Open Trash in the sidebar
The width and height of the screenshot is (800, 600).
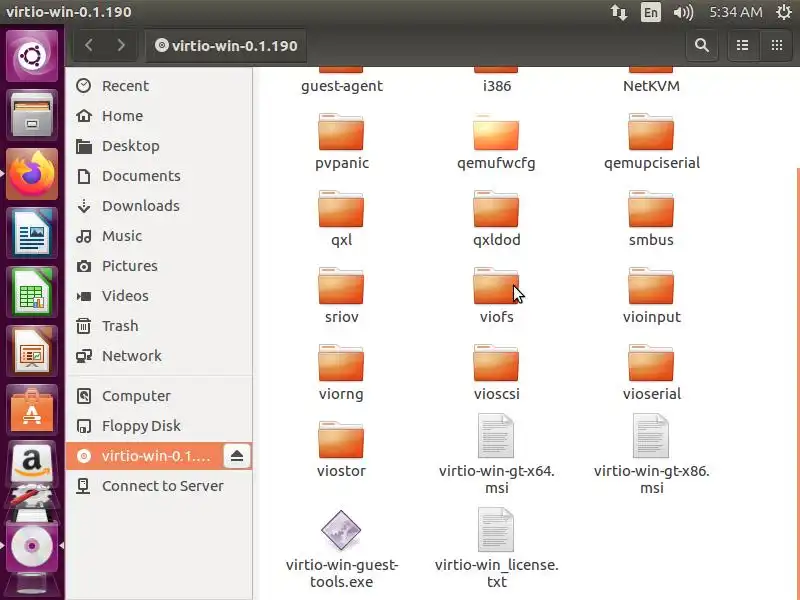159,326
